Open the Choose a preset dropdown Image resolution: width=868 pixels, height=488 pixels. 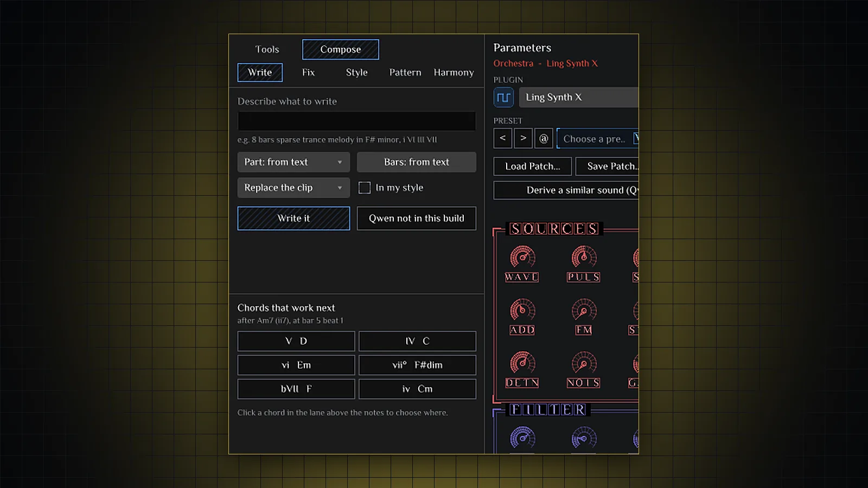point(598,138)
